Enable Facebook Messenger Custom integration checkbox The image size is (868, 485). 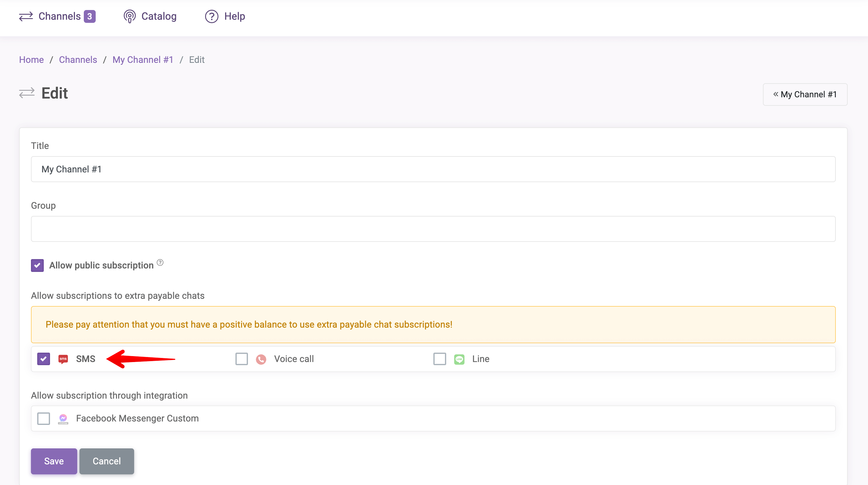click(x=43, y=419)
